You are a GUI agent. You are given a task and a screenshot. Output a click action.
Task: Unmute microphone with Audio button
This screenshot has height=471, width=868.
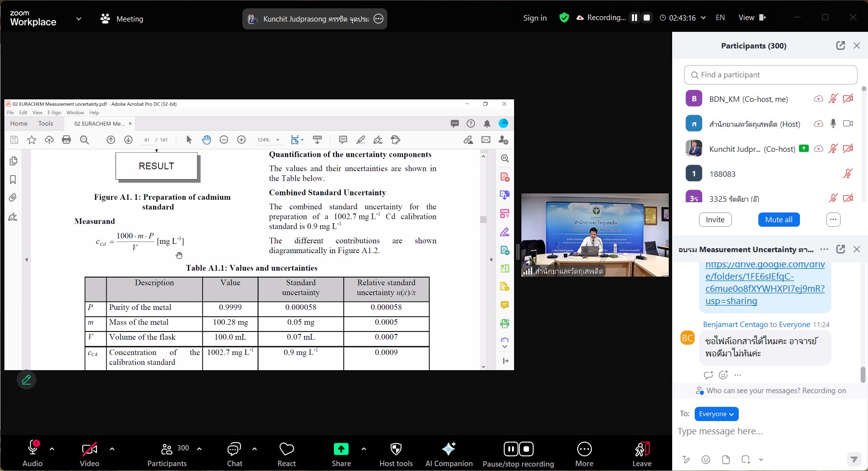[32, 454]
